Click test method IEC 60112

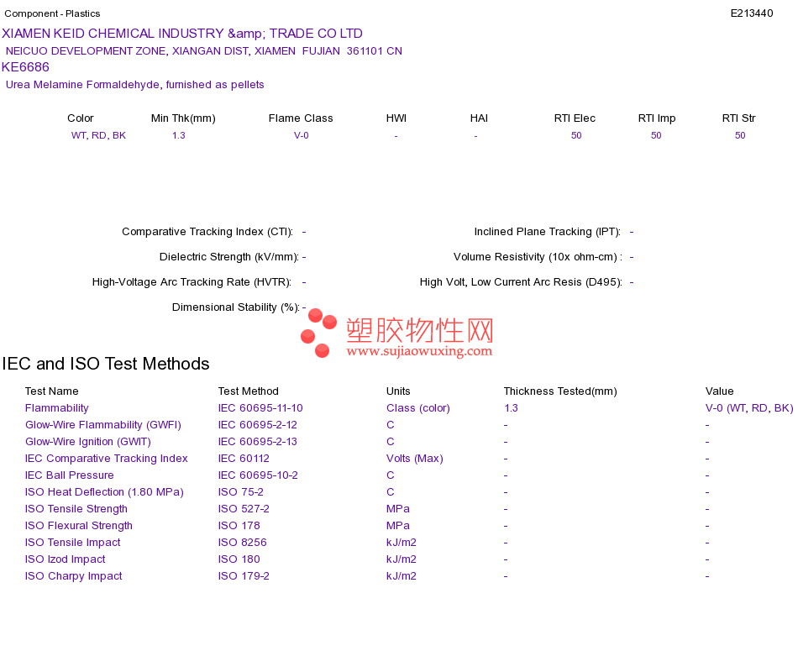[x=244, y=459]
